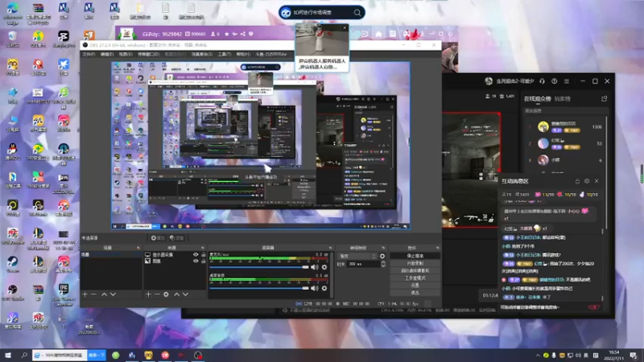Pop out the OBS scenes dock
The height and width of the screenshot is (362, 644).
(x=138, y=248)
